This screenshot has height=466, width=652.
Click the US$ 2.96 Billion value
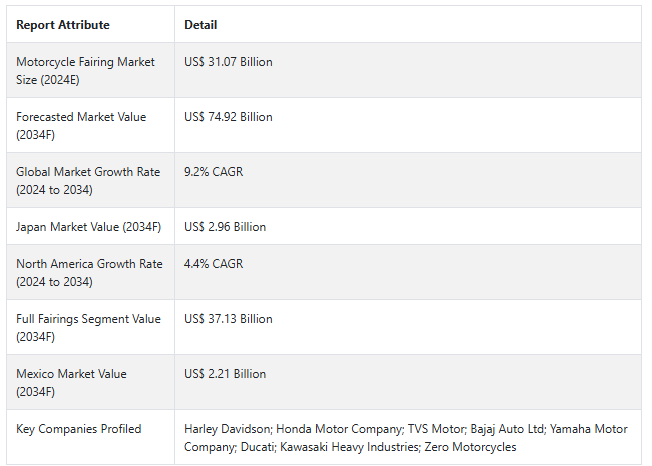click(x=225, y=227)
